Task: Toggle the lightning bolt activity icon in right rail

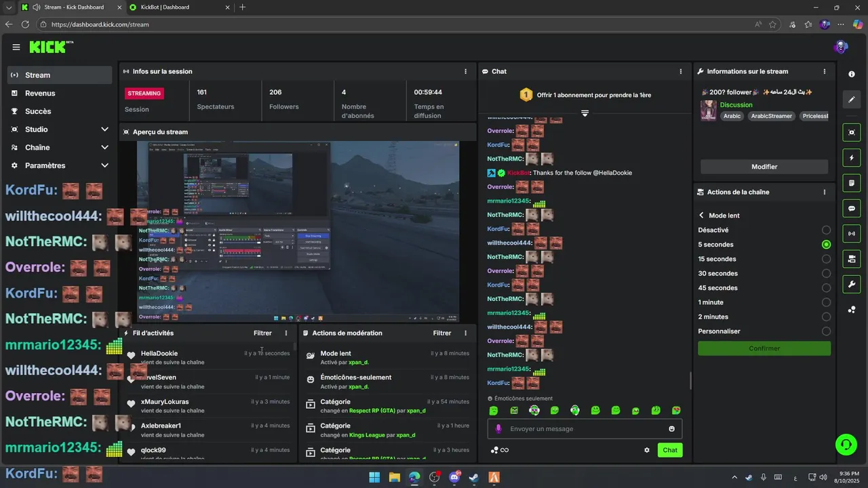Action: point(852,158)
